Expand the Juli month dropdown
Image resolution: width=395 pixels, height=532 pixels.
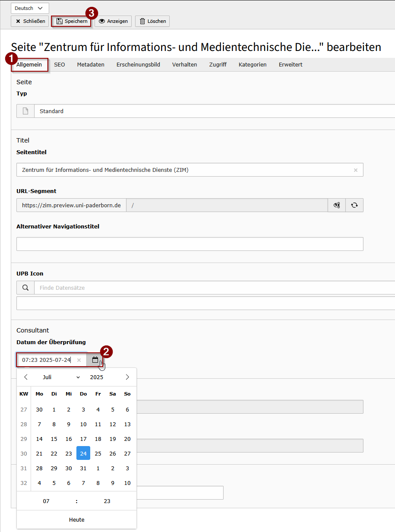point(61,377)
